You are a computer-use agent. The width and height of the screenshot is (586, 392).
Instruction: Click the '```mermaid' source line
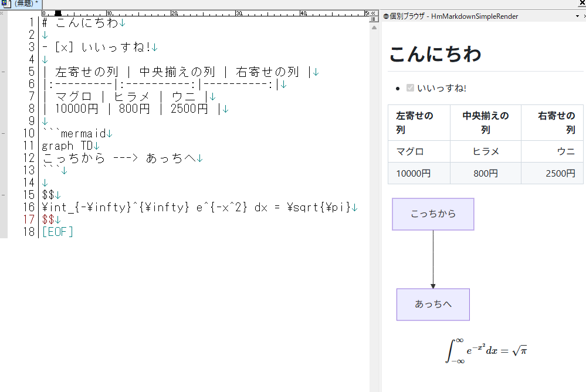pos(77,133)
